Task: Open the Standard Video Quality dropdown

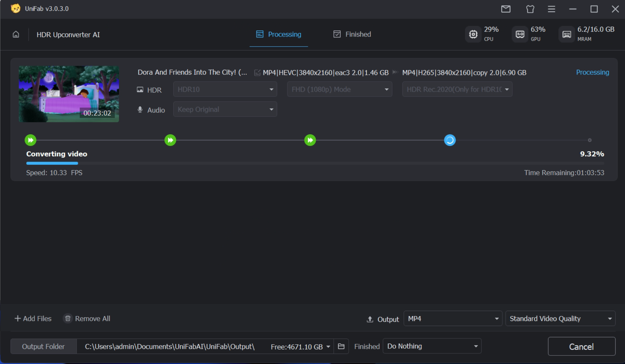Action: coord(560,319)
